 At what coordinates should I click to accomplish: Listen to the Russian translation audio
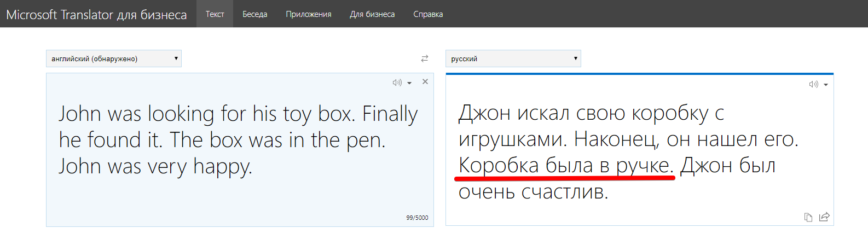[813, 84]
